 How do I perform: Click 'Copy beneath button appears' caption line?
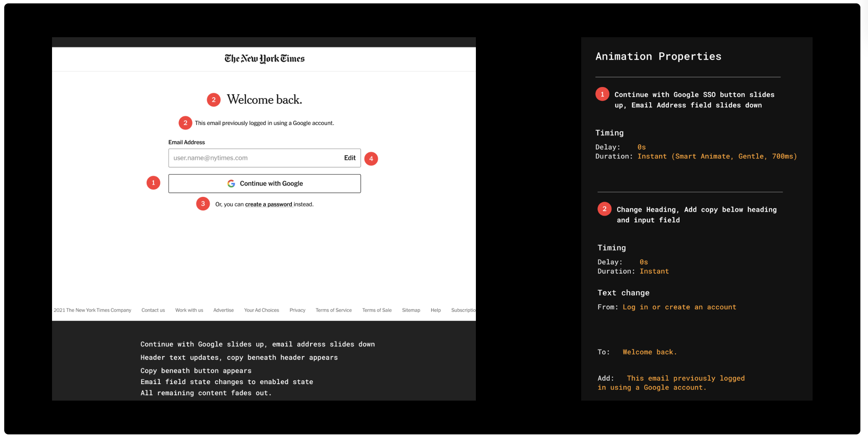click(x=196, y=371)
